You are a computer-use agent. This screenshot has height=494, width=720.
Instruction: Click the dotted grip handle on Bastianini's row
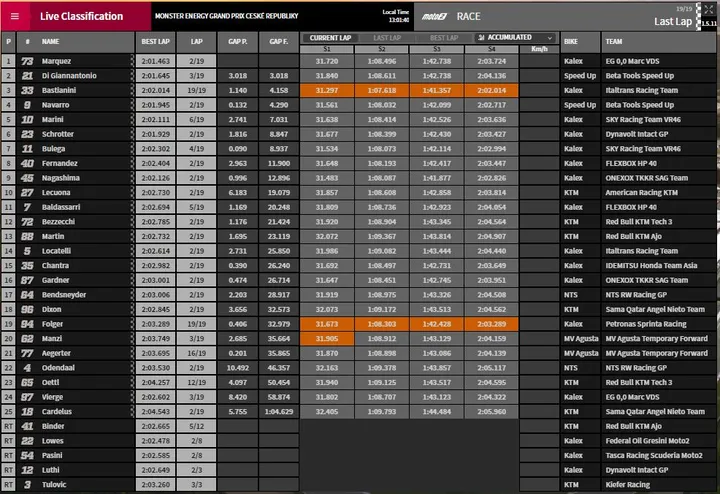click(132, 90)
